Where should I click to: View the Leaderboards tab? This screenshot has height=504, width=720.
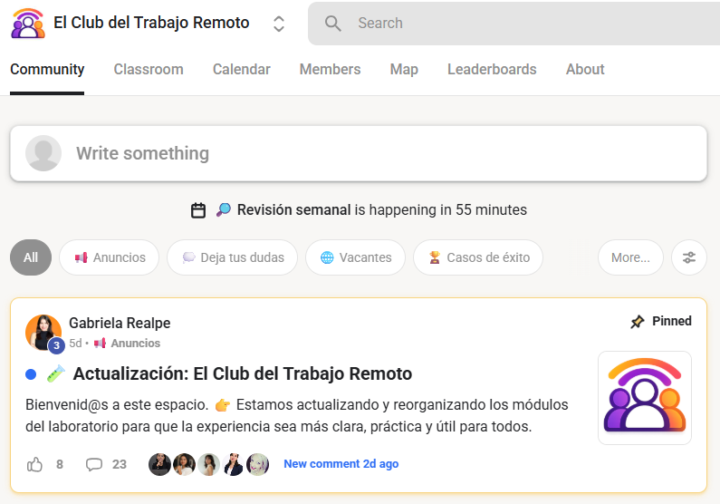492,69
